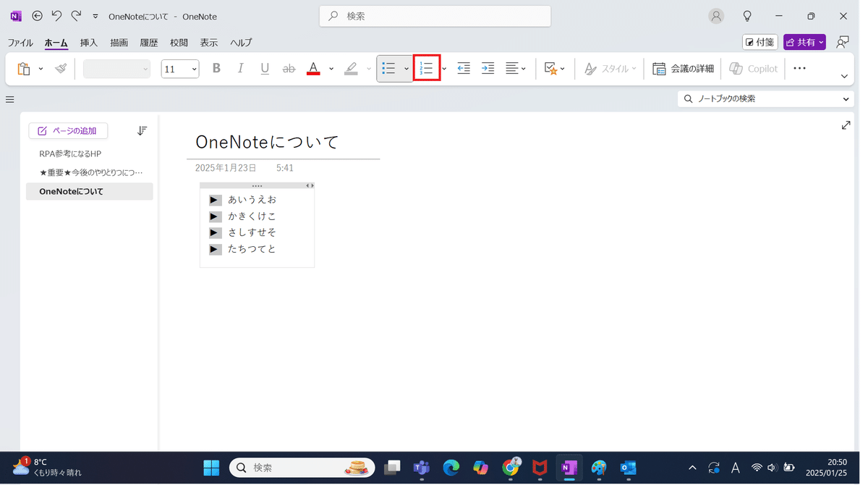
Task: Toggle the navigation pane hamburger icon
Action: click(10, 99)
